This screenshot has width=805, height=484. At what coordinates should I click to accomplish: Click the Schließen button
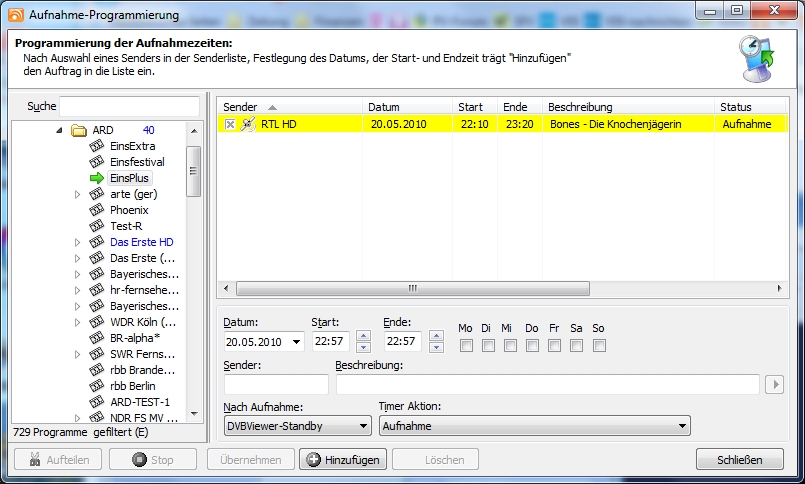point(739,460)
